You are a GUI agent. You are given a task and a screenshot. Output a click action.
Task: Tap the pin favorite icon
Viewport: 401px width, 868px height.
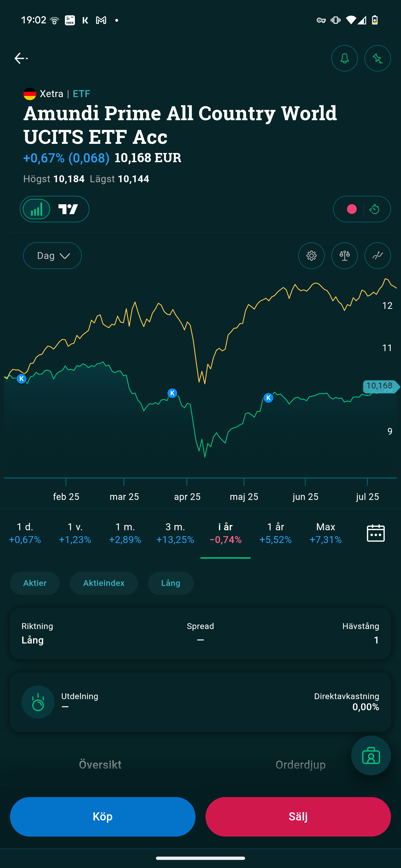[x=377, y=58]
